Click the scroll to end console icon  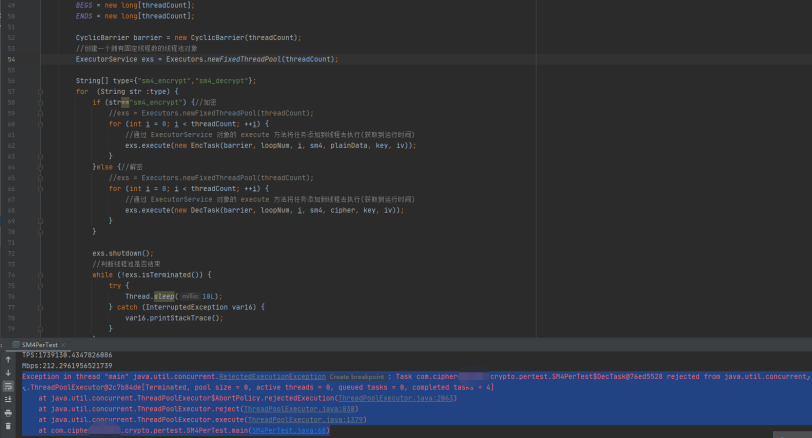tap(8, 400)
